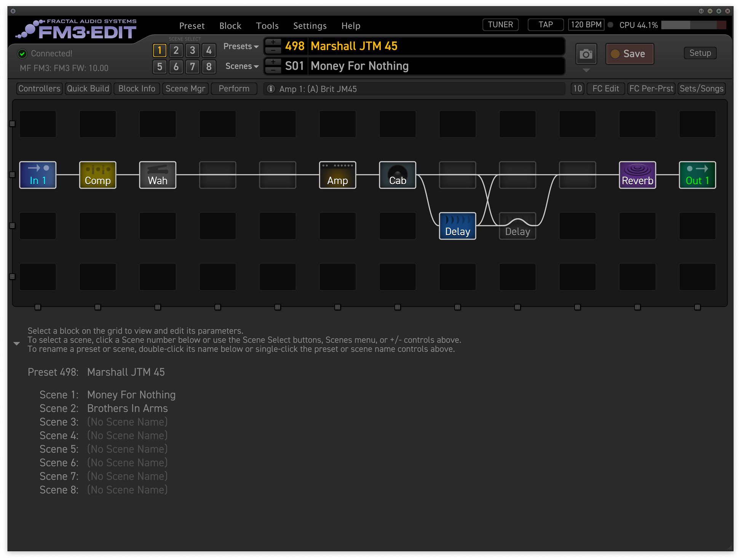Select the Cab block icon

pos(397,175)
